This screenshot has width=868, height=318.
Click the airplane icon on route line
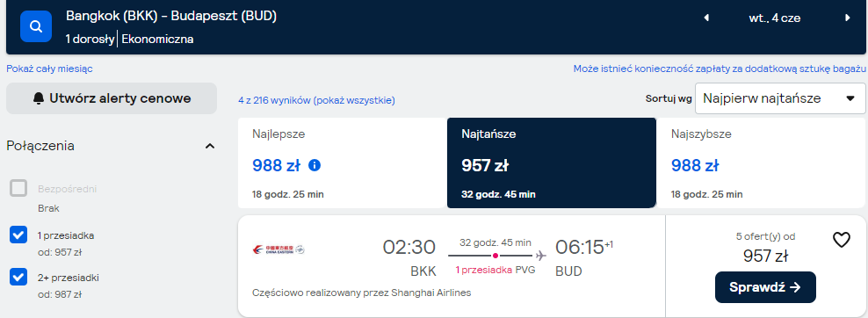541,256
